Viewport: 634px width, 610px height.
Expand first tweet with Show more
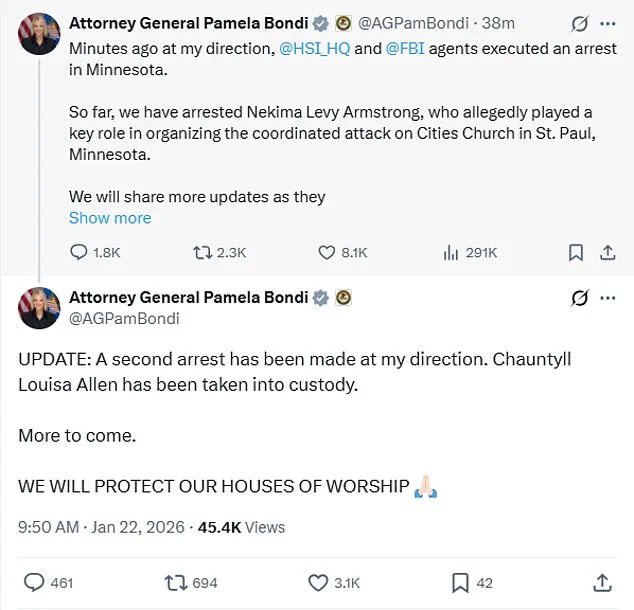click(x=110, y=218)
